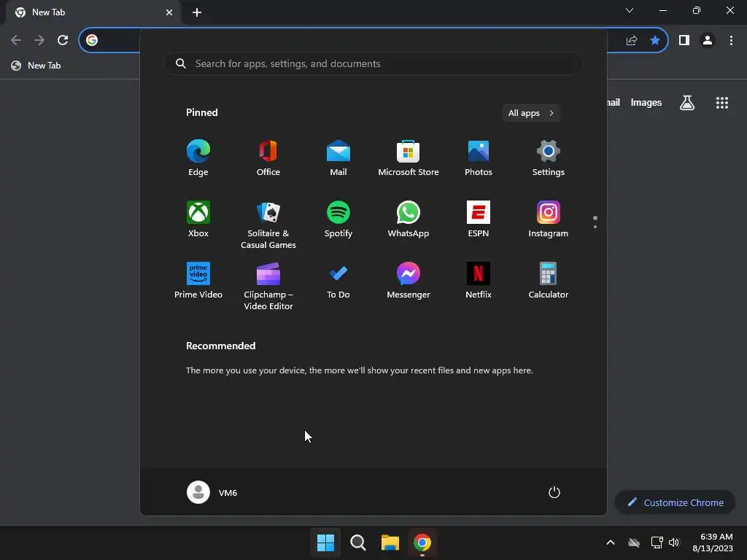Launch the To Do app

[x=338, y=281]
